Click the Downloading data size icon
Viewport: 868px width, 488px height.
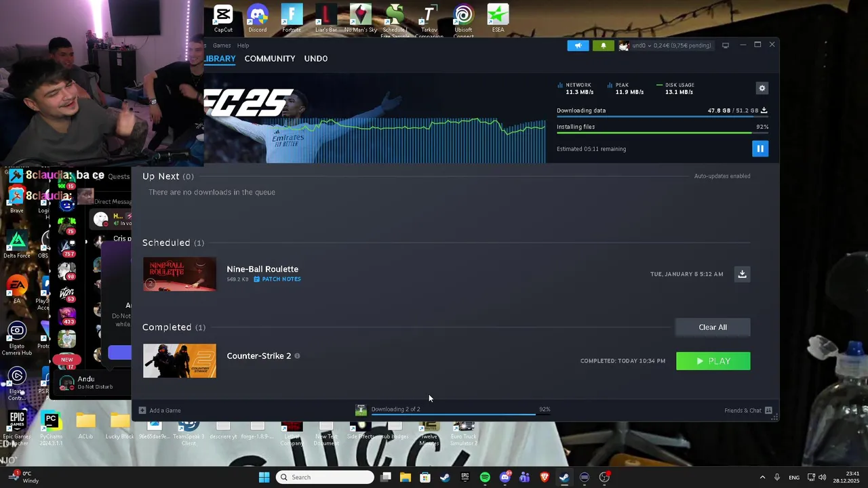[764, 110]
